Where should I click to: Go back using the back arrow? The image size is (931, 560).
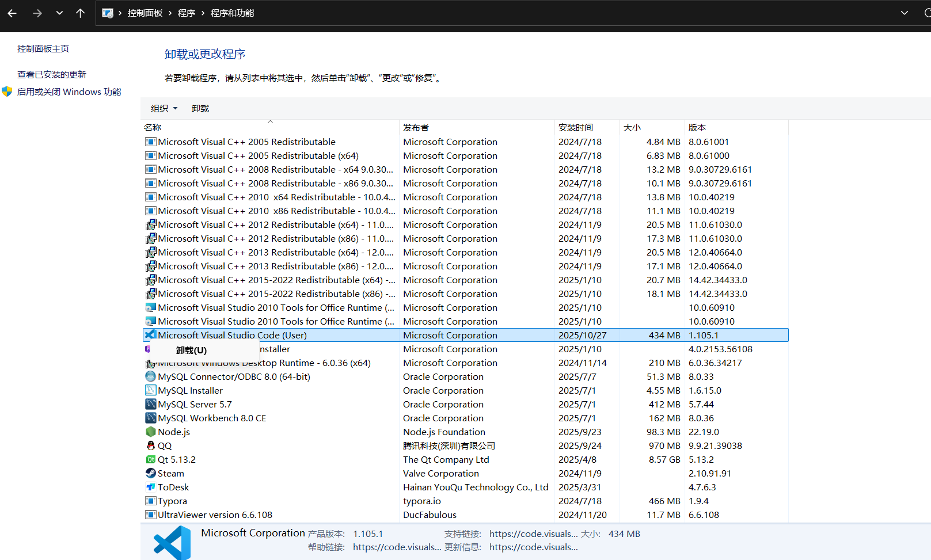pos(12,13)
